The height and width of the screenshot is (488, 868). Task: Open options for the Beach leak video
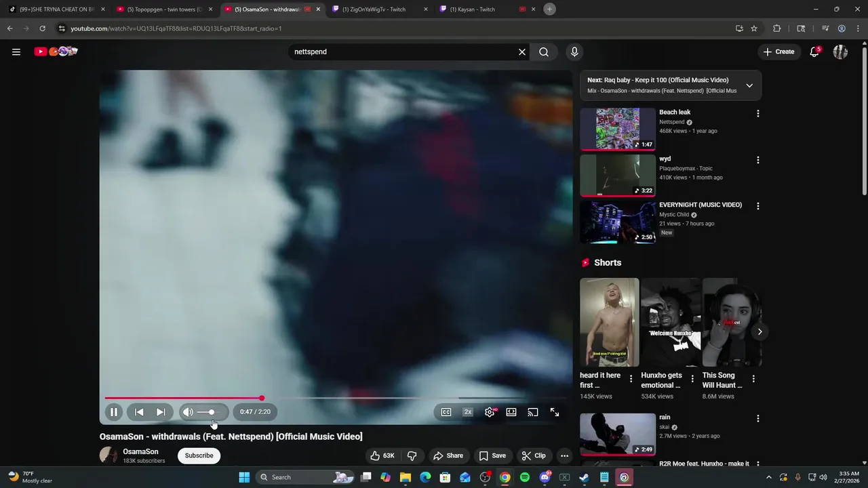(758, 114)
